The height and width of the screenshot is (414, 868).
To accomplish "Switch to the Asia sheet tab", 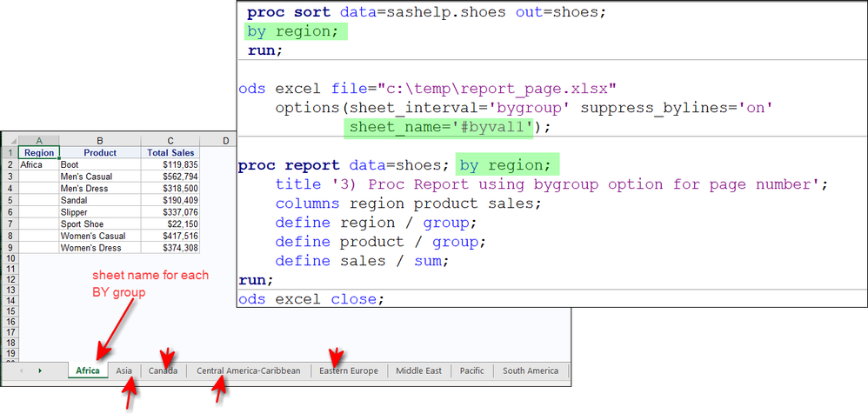I will (x=124, y=371).
